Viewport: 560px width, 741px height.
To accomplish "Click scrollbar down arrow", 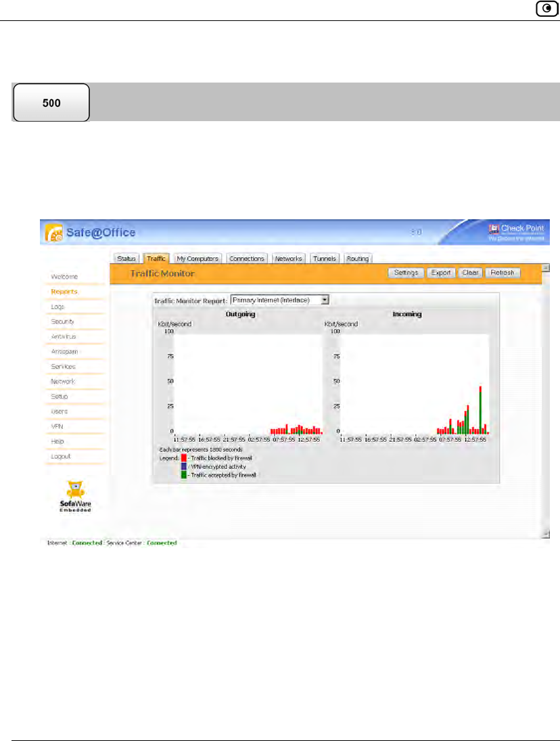I will pos(546,534).
